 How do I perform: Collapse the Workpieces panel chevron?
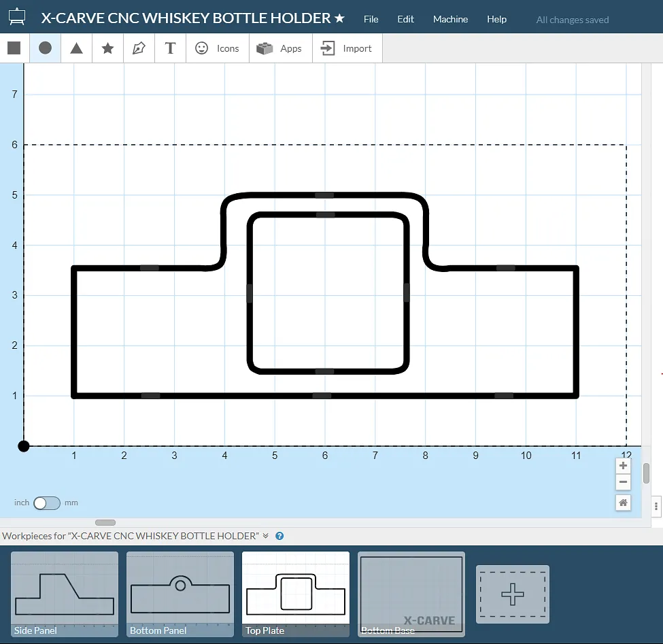point(266,536)
